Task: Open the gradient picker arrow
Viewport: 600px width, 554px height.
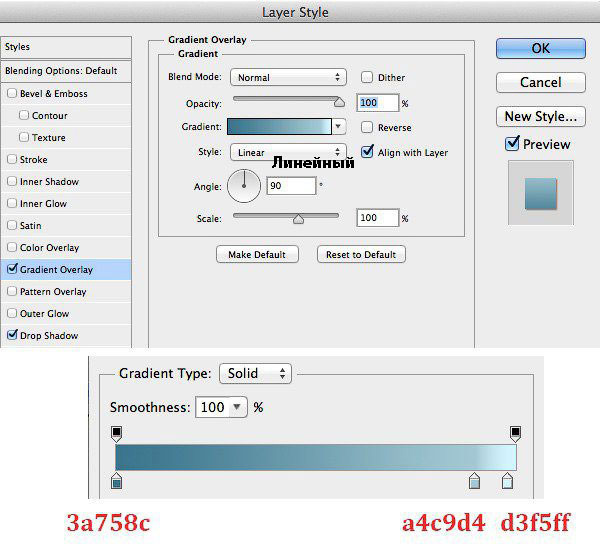Action: point(338,127)
